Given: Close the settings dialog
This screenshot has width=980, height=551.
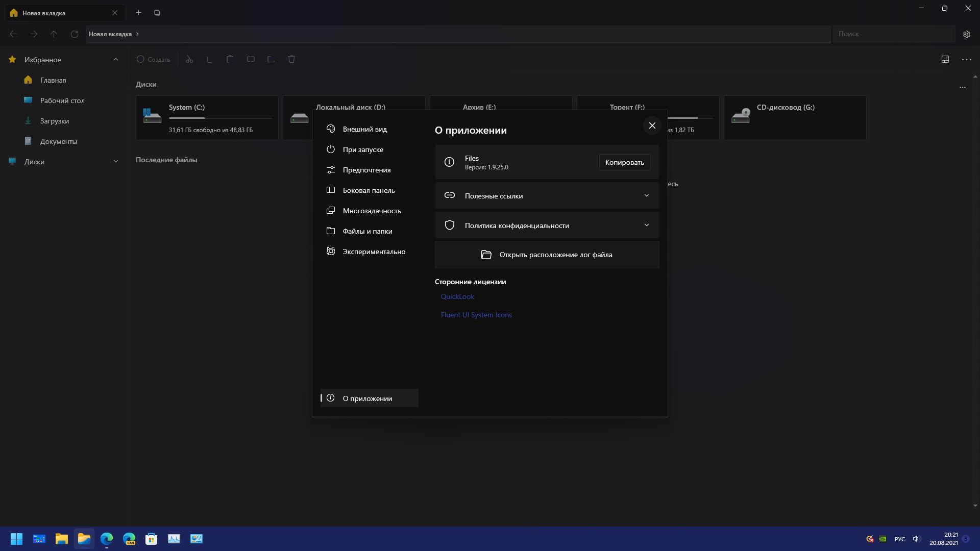Looking at the screenshot, I should pyautogui.click(x=652, y=126).
